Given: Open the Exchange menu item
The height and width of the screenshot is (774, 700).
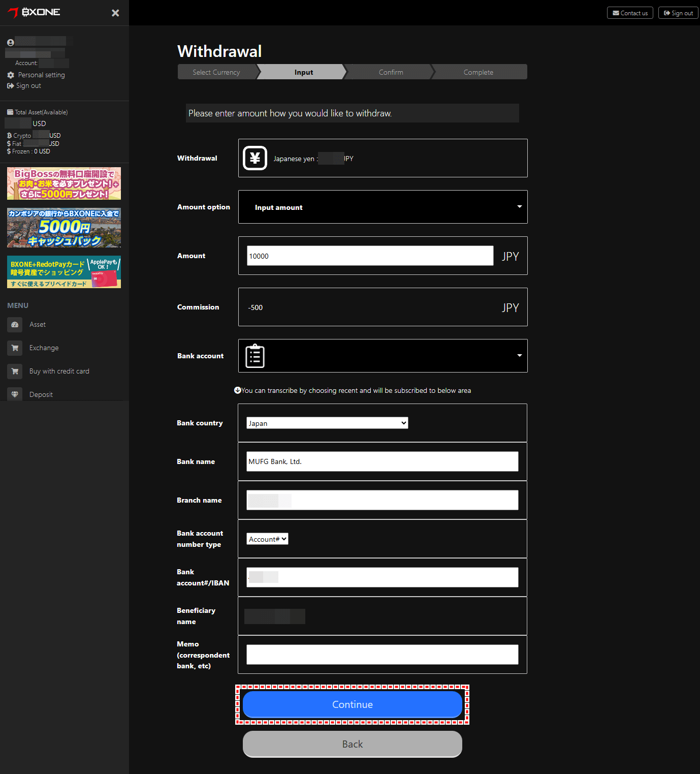Looking at the screenshot, I should [44, 348].
